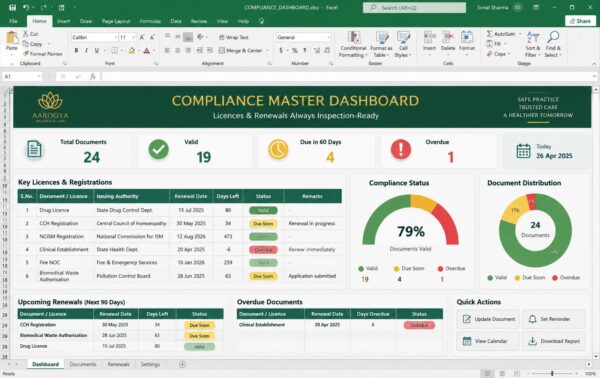Increase font size with the larger A icon
The image size is (600, 378).
coord(142,37)
